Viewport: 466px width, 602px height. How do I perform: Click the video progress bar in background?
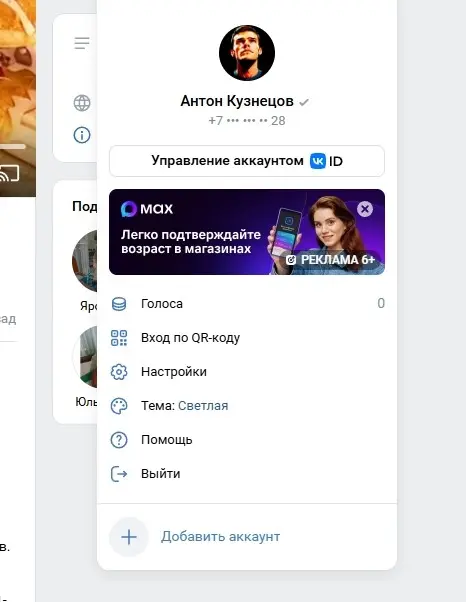click(x=13, y=146)
